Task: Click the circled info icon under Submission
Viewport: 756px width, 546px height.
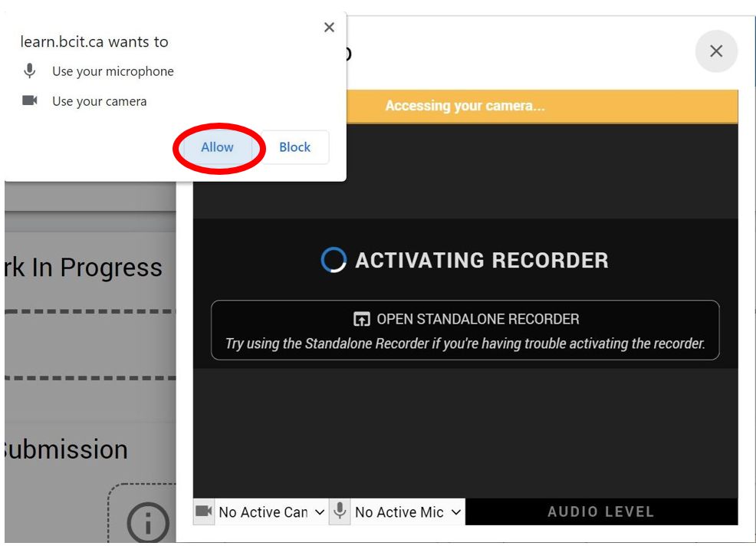Action: 146,521
